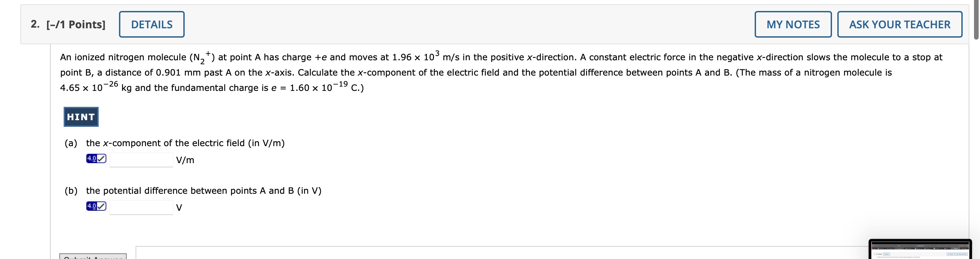The width and height of the screenshot is (980, 259).
Task: Click the V/m answer field for part (a)
Action: [141, 159]
